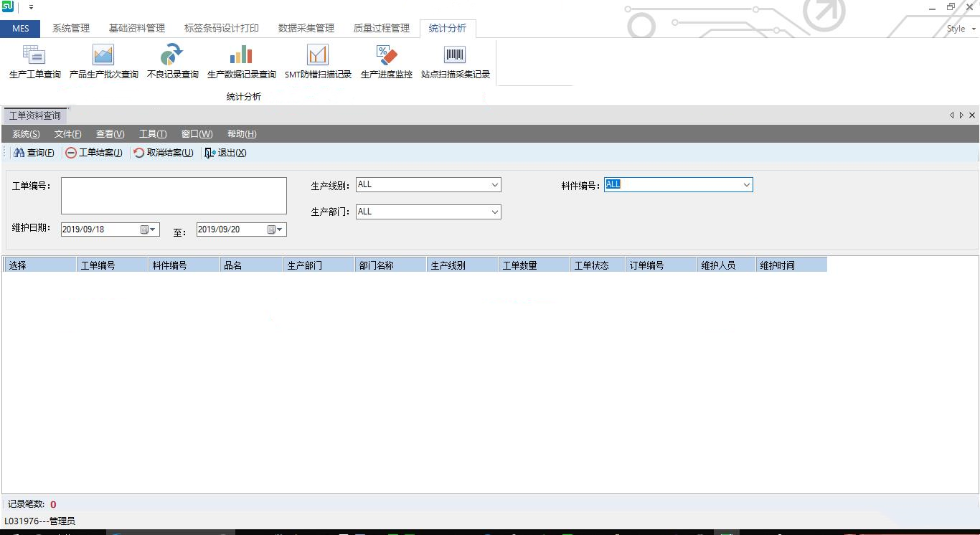Open 生产工单查询 in the ribbon
Image resolution: width=980 pixels, height=535 pixels.
(x=34, y=62)
